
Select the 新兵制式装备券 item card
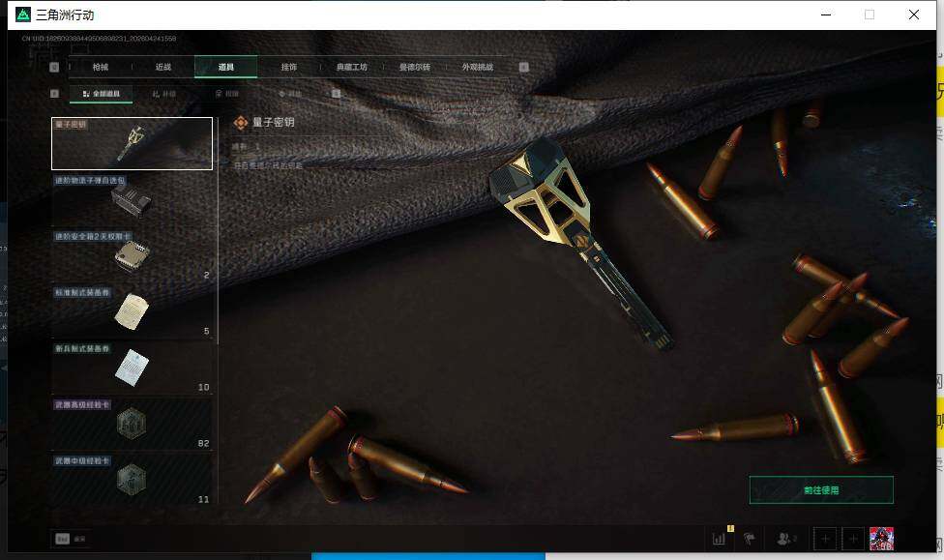[x=132, y=368]
